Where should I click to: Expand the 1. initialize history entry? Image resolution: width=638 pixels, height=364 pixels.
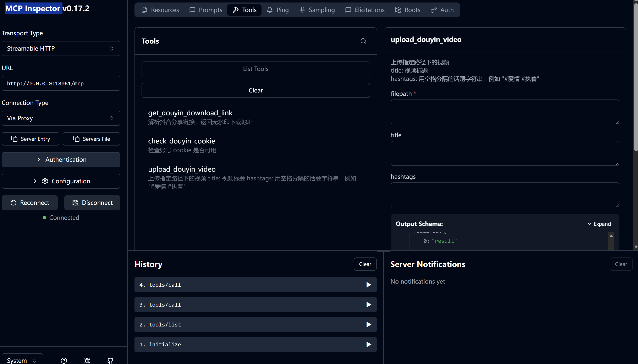coord(255,344)
